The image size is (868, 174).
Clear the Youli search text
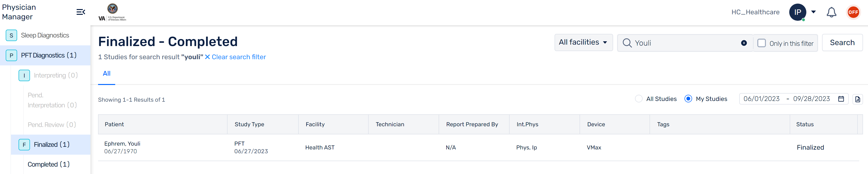pyautogui.click(x=744, y=43)
